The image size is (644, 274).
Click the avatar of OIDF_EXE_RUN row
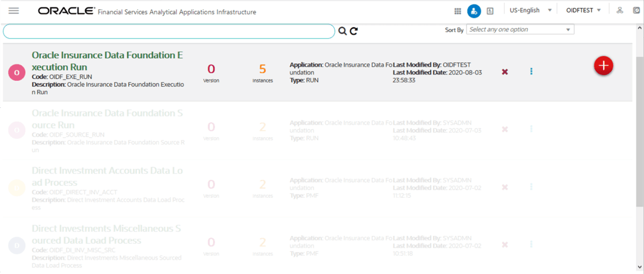tap(17, 73)
